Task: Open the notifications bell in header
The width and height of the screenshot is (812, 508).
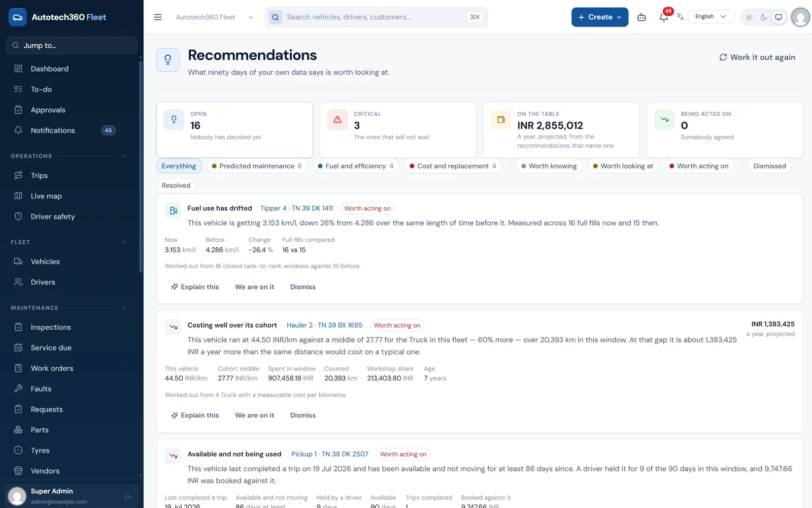Action: [663, 17]
